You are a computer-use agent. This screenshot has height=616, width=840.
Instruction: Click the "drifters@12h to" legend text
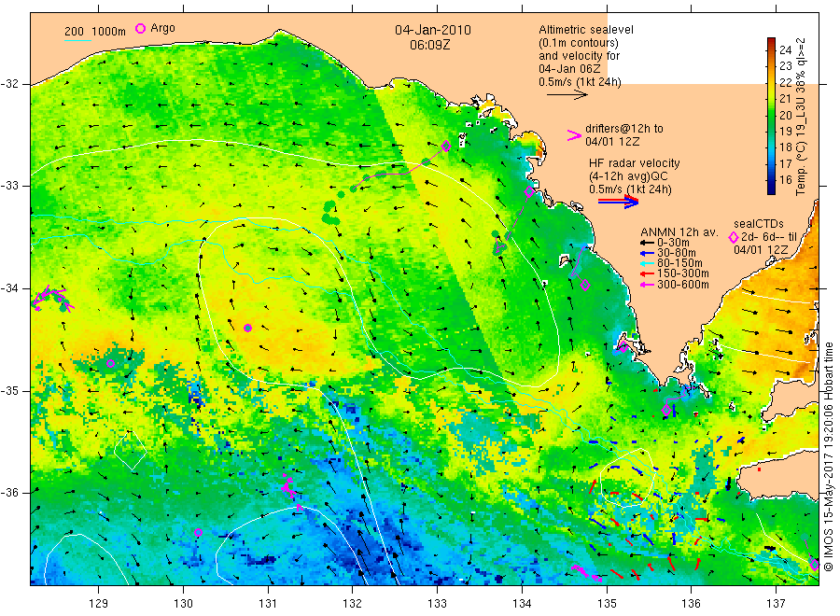[624, 129]
